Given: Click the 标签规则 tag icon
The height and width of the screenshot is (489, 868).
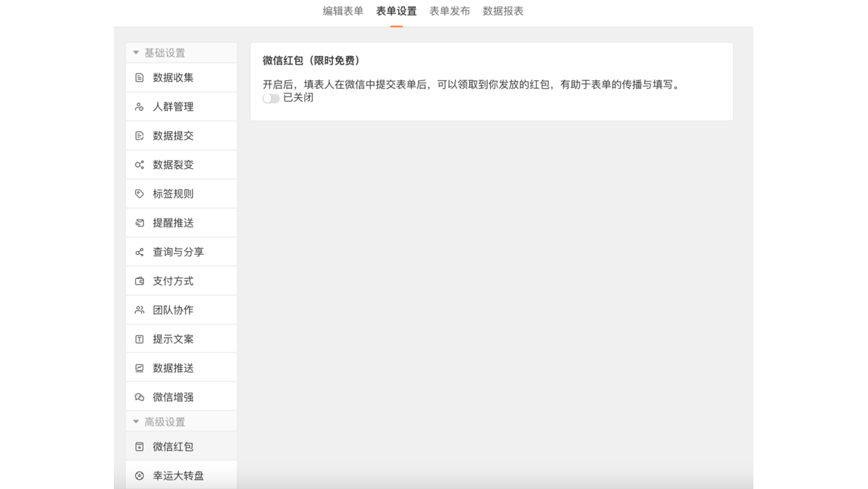Looking at the screenshot, I should coord(140,193).
